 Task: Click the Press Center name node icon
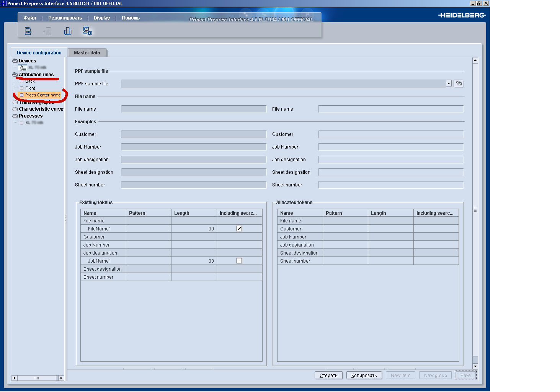(22, 95)
